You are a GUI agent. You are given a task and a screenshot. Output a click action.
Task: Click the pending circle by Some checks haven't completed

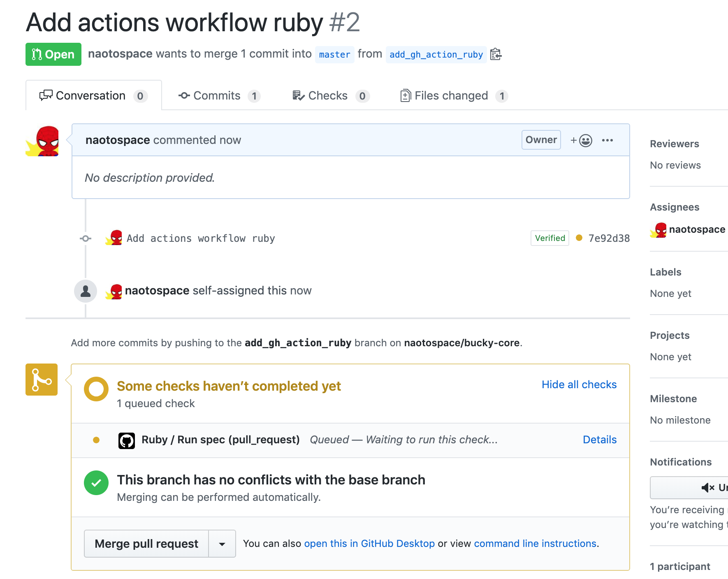tap(96, 389)
